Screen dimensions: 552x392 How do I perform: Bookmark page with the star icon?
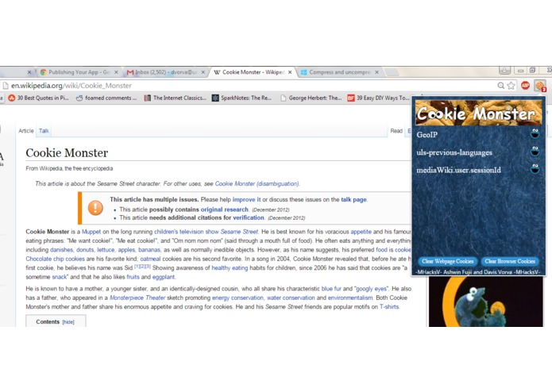pos(511,86)
